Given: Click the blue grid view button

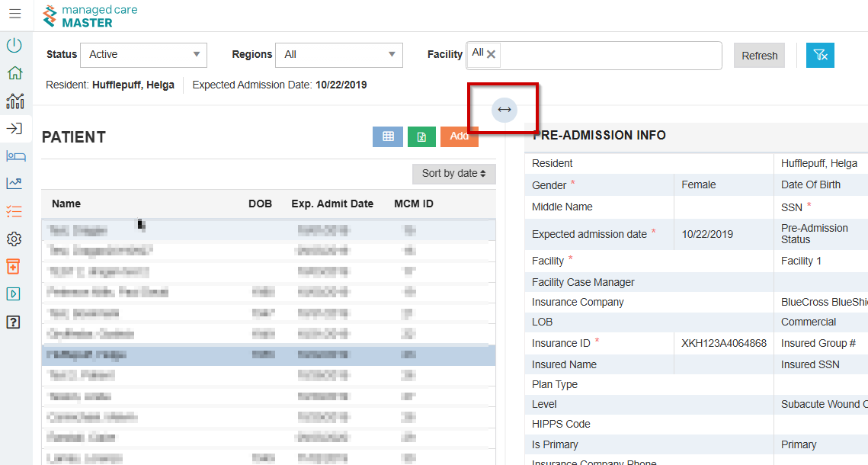Looking at the screenshot, I should click(x=388, y=136).
